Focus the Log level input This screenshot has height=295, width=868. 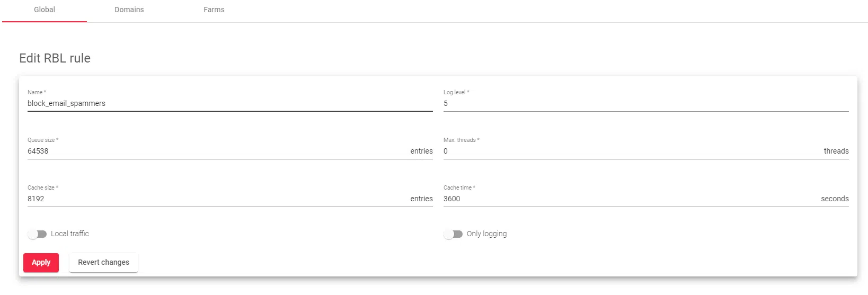tap(645, 103)
